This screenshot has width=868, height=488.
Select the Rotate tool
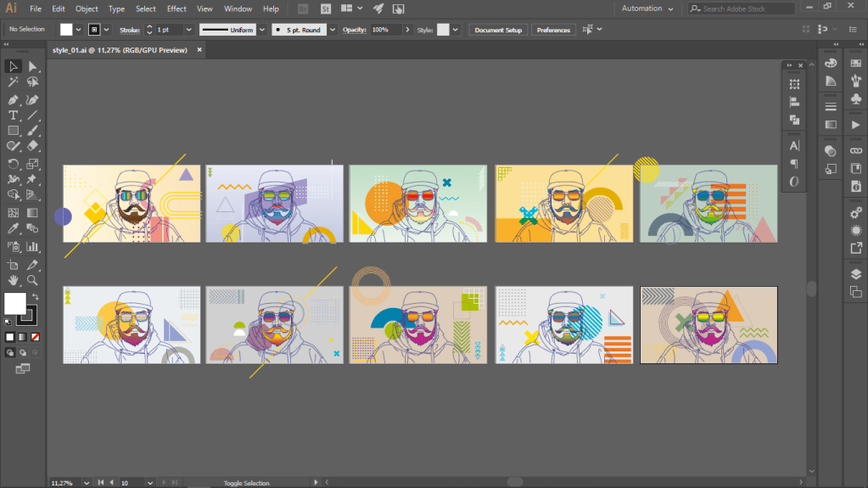[14, 164]
